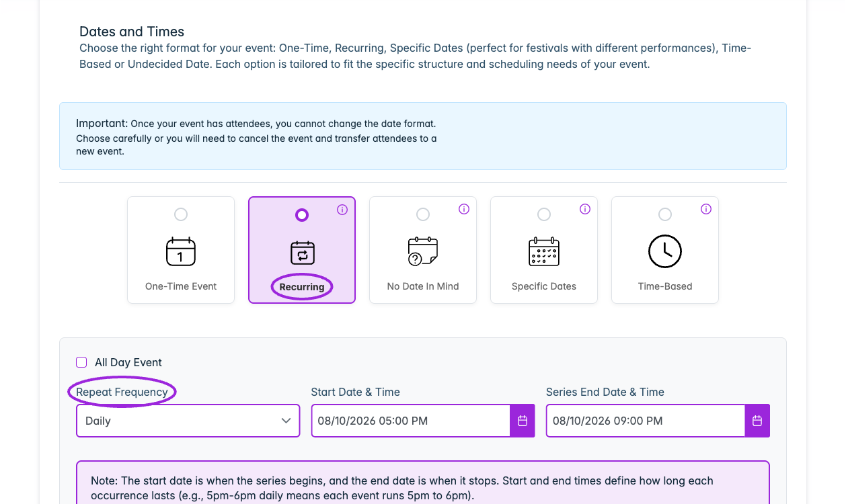Click the Repeat Frequency dropdown chevron

point(286,421)
